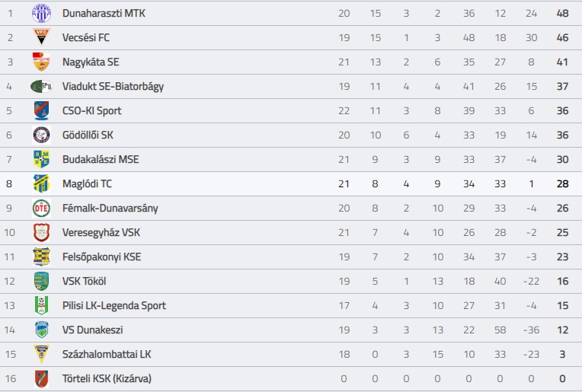The height and width of the screenshot is (392, 582).
Task: Click Gödöllői SK's 36 points value
Action: (x=562, y=135)
